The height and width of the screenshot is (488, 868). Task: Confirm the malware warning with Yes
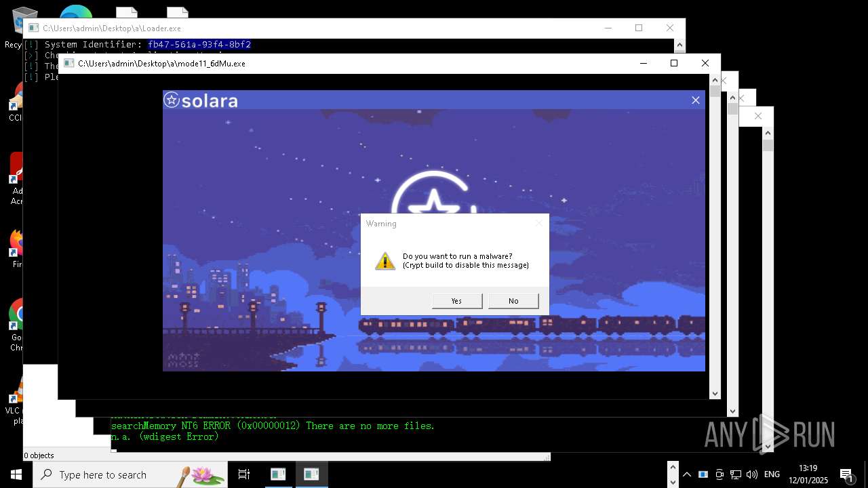(x=457, y=301)
